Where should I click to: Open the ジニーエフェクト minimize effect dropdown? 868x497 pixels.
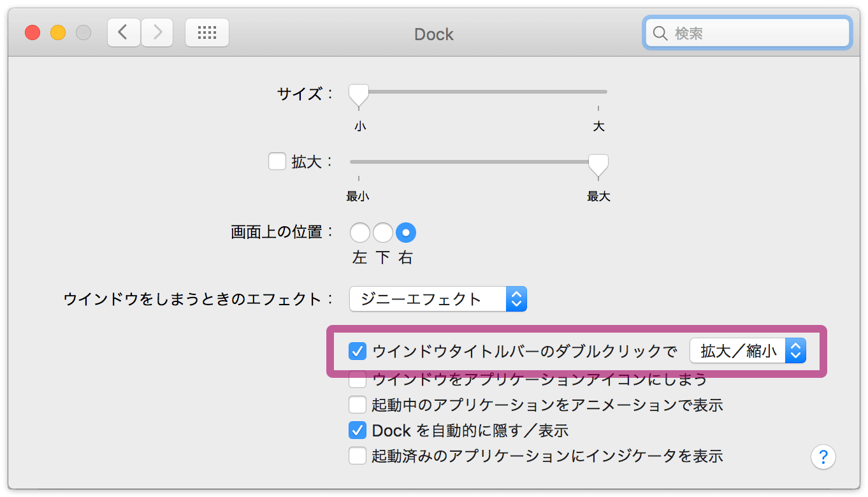[x=438, y=299]
